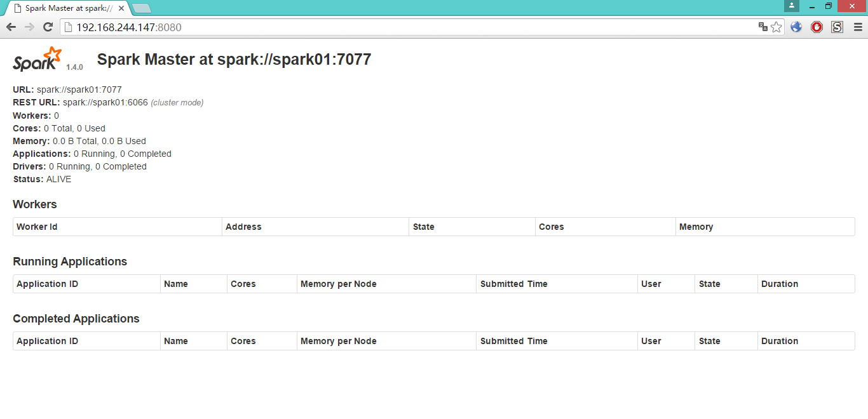
Task: Go back to the previous page
Action: (x=11, y=27)
